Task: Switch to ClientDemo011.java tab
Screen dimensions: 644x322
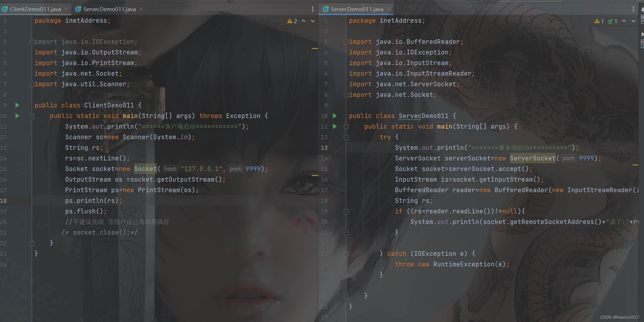Action: pos(35,9)
